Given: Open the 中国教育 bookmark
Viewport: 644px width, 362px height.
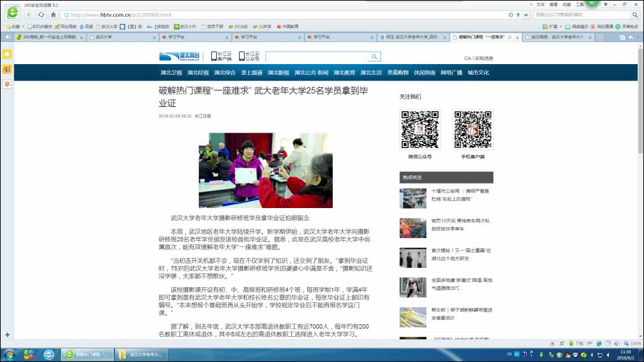Looking at the screenshot, I should 287,26.
